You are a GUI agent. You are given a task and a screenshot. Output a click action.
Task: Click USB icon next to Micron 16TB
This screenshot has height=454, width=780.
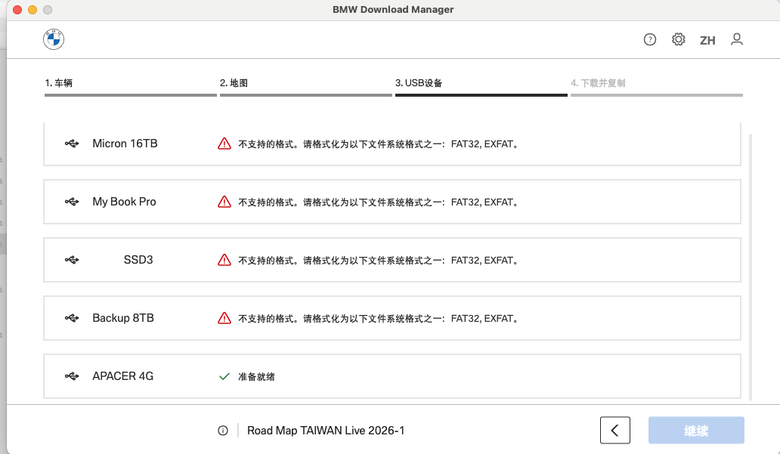click(72, 144)
